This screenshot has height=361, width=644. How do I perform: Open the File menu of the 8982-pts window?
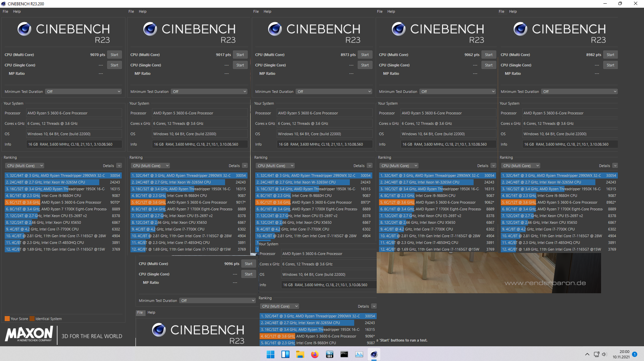[x=501, y=11]
